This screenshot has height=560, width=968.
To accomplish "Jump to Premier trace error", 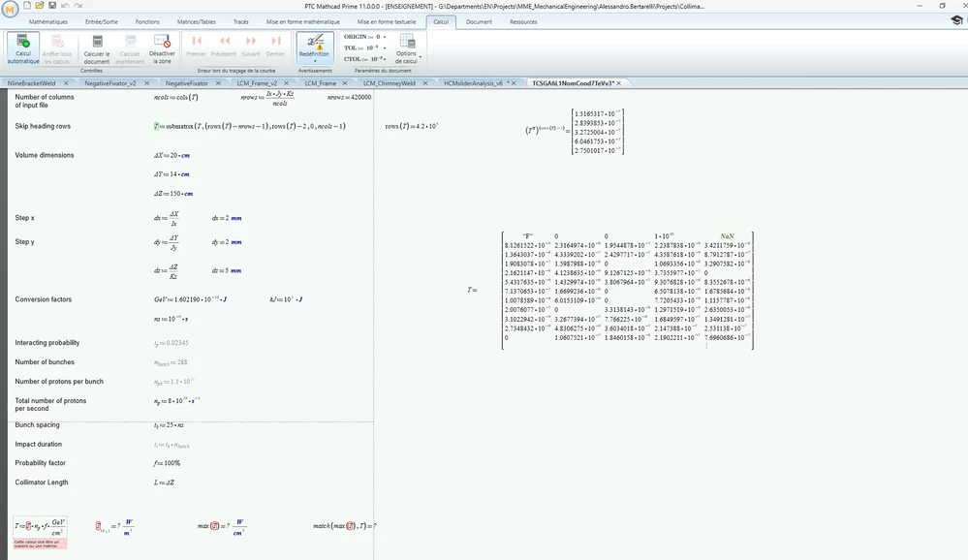I will click(x=197, y=47).
